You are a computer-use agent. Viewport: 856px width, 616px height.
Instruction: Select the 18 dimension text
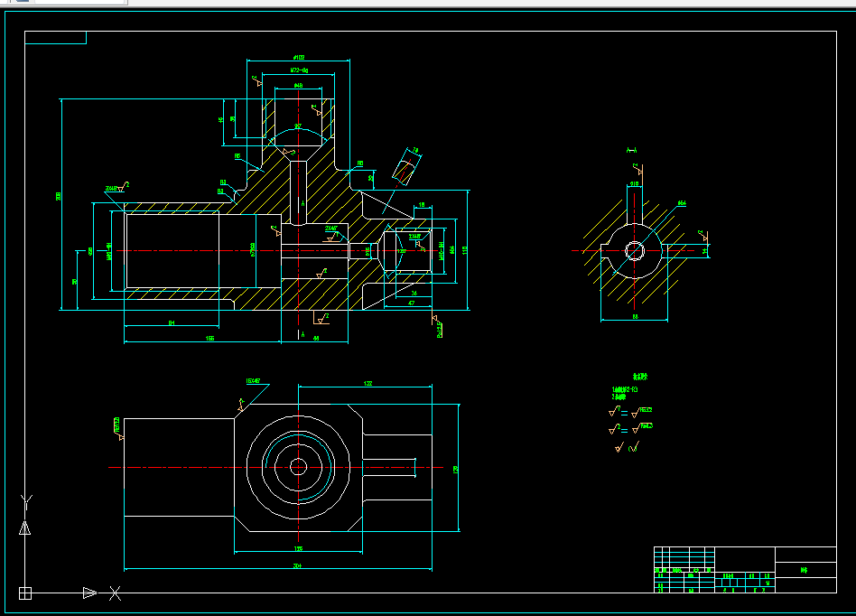pyautogui.click(x=422, y=205)
